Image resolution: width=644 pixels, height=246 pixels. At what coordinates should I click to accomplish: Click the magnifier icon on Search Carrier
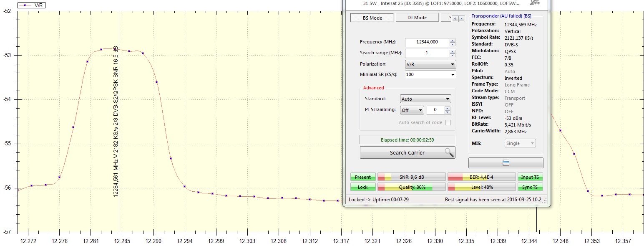449,152
